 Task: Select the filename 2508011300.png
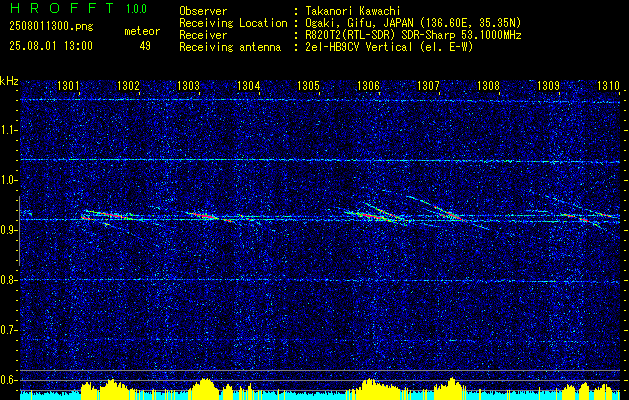(51, 27)
